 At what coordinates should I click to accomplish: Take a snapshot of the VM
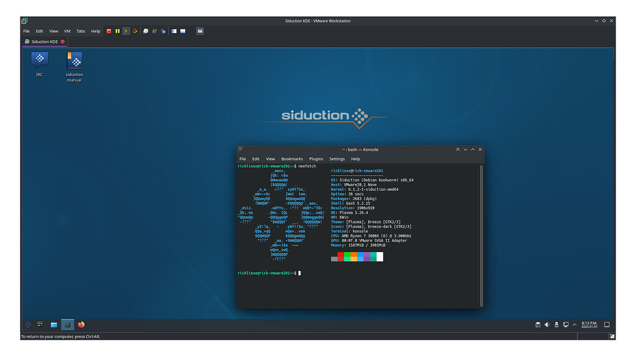pos(145,30)
